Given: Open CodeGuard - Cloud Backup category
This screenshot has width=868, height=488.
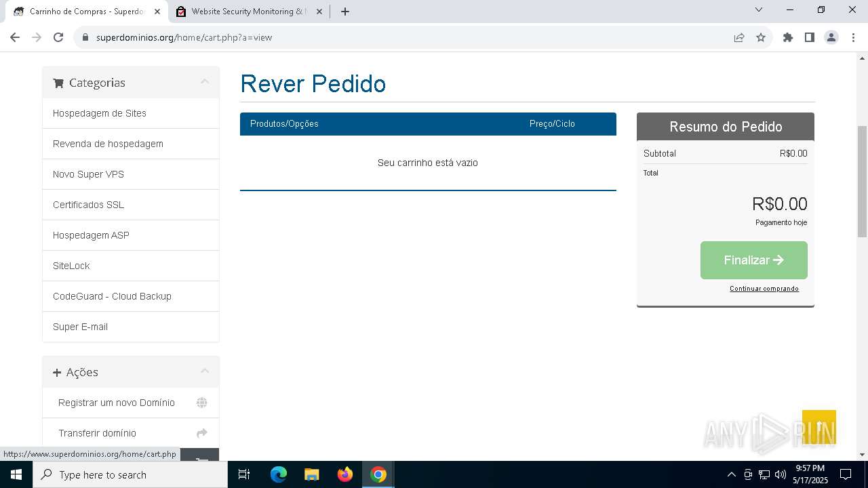Looking at the screenshot, I should tap(131, 296).
